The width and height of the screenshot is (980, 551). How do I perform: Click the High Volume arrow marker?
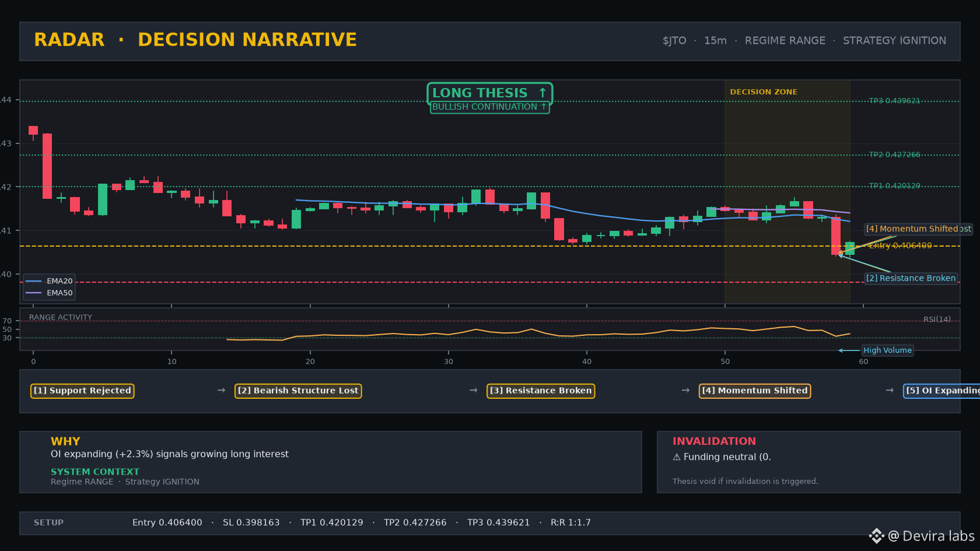[849, 350]
